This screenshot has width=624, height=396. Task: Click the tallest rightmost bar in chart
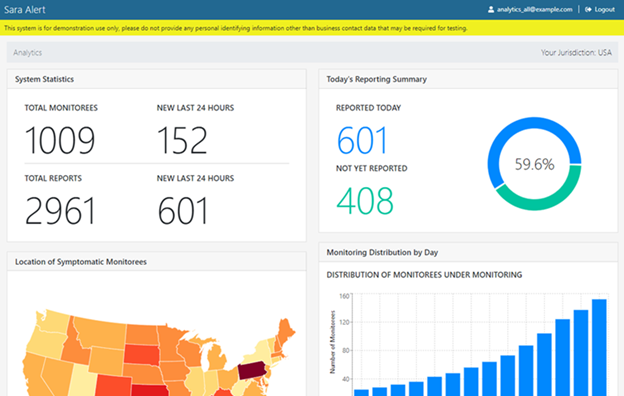click(x=599, y=347)
